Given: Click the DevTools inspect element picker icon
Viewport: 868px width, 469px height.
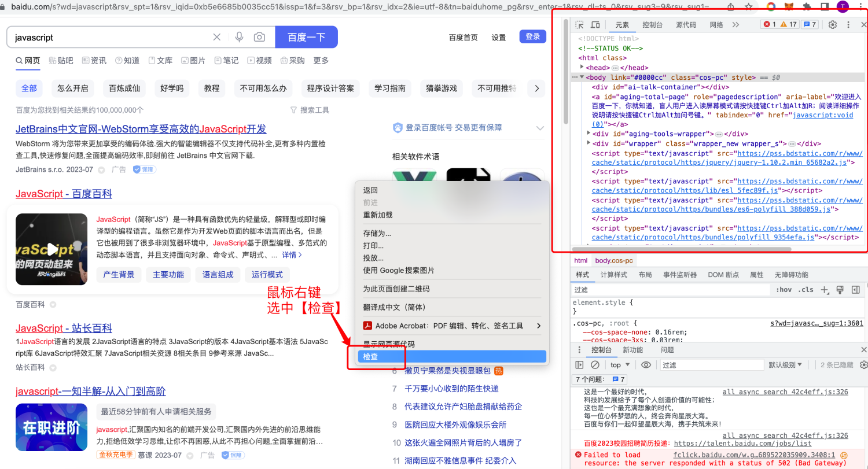Looking at the screenshot, I should pos(579,25).
